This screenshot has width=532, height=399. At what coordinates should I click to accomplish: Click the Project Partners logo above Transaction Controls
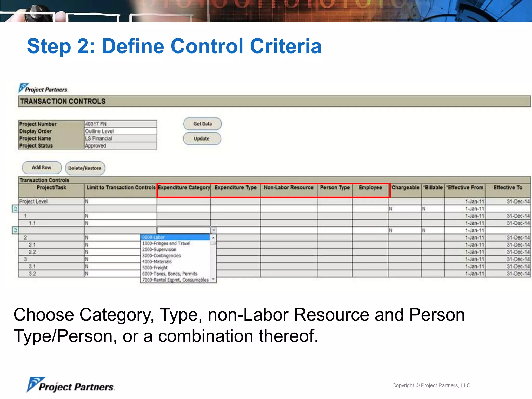43,88
